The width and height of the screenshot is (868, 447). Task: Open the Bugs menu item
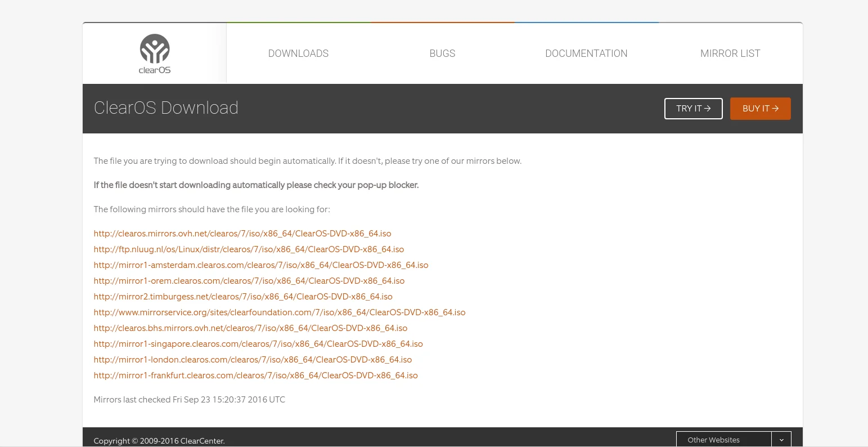coord(442,53)
